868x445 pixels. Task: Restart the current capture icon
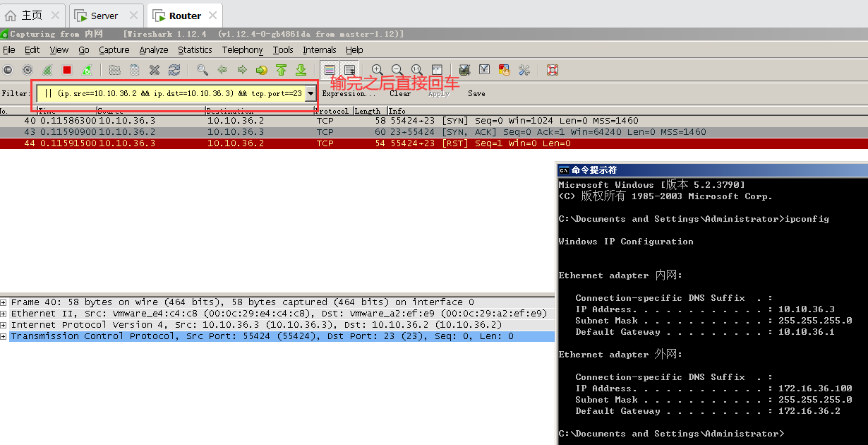click(x=87, y=70)
